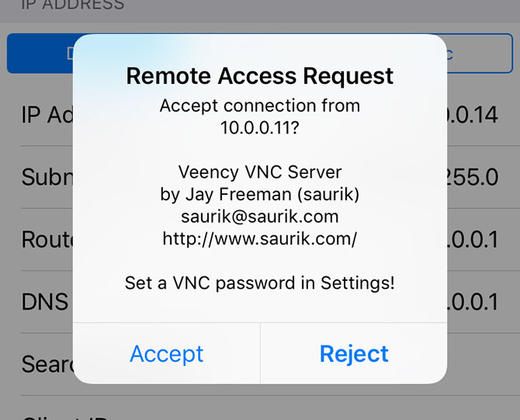Screen dimensions: 520x420
Task: Switch to the outlined Static segment tab
Action: pyautogui.click(x=480, y=53)
